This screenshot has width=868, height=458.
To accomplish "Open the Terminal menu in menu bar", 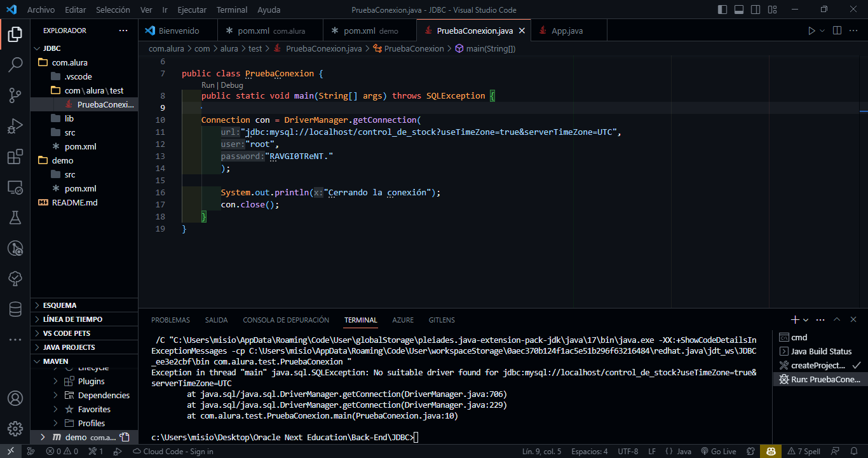I will point(232,10).
